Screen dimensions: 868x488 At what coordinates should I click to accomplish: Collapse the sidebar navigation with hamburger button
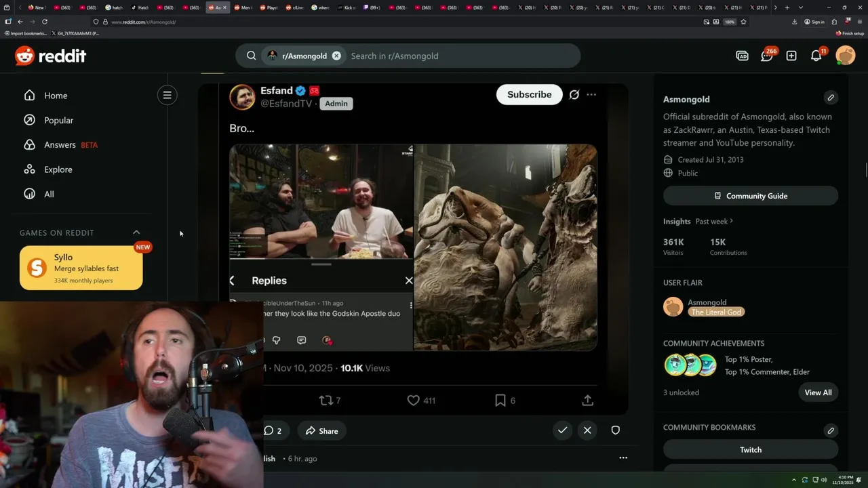pyautogui.click(x=167, y=95)
